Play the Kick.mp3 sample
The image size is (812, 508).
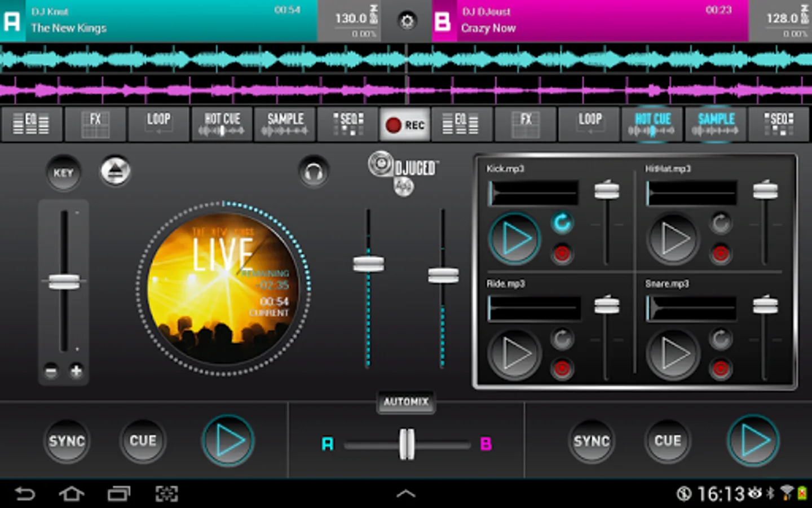514,239
